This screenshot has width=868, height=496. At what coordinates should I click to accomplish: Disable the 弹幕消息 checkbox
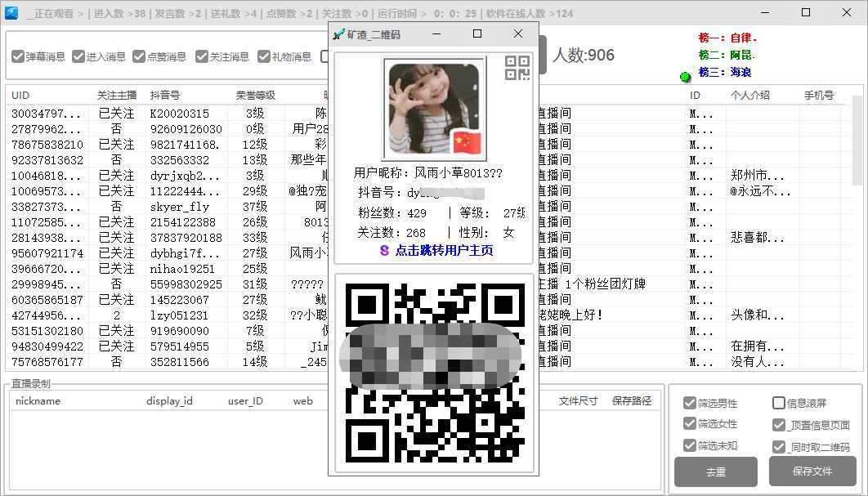pos(18,57)
